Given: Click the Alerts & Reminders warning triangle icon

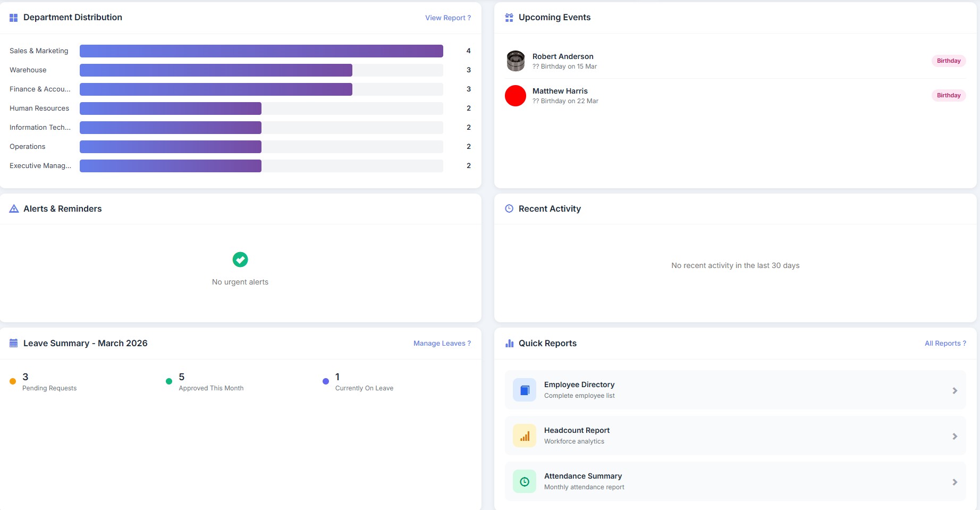Looking at the screenshot, I should click(14, 208).
